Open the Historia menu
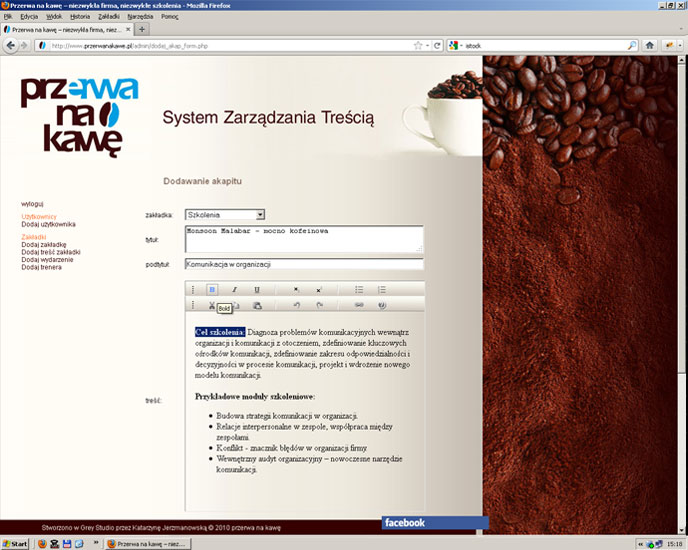688x550 pixels. [80, 17]
